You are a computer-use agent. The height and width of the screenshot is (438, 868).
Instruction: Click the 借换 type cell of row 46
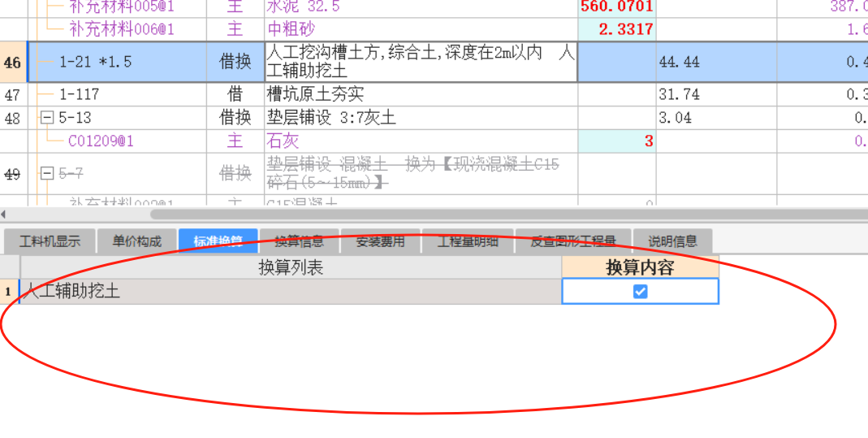(235, 62)
